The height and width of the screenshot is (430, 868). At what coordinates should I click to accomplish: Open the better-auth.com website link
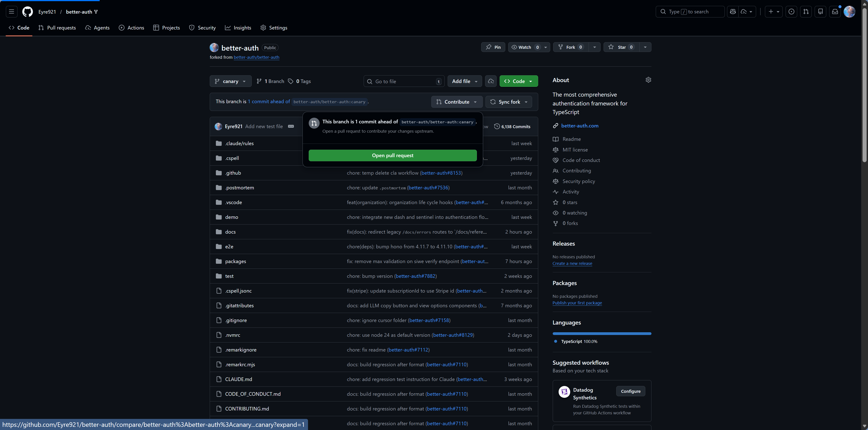[x=579, y=126]
